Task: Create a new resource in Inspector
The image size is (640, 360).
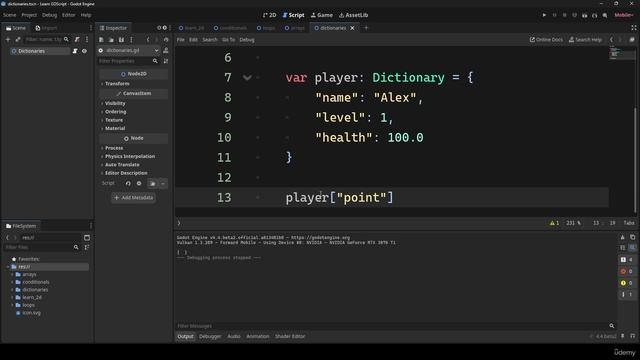Action: 101,40
